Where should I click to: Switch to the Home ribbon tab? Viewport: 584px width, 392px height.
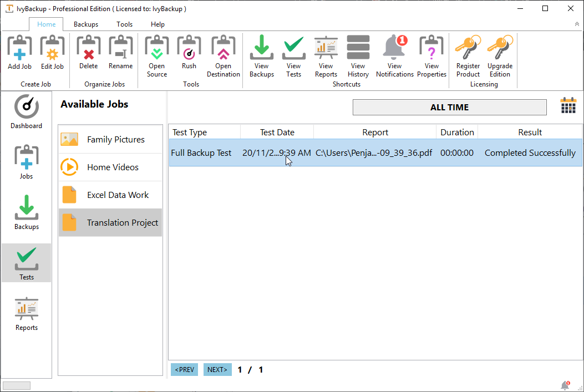point(47,24)
